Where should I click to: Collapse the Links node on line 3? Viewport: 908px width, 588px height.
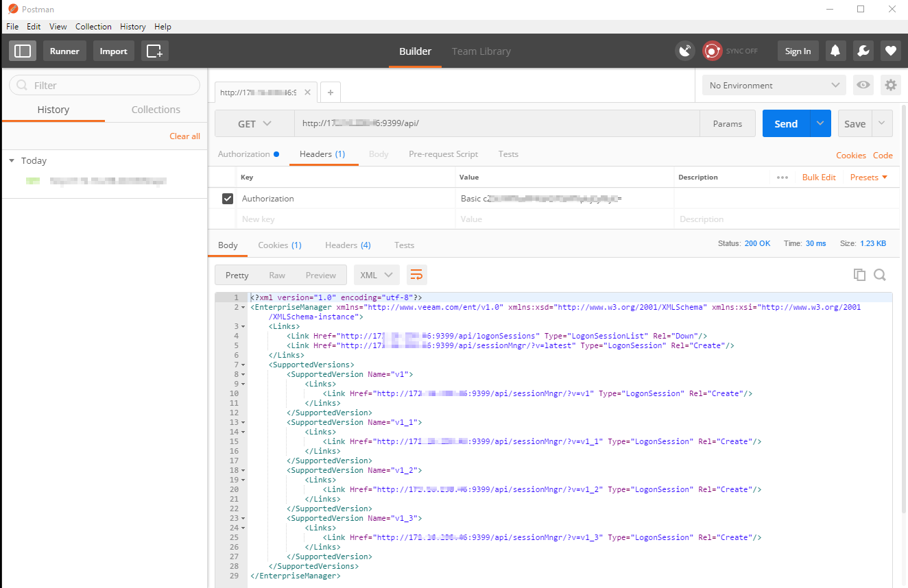tap(245, 327)
